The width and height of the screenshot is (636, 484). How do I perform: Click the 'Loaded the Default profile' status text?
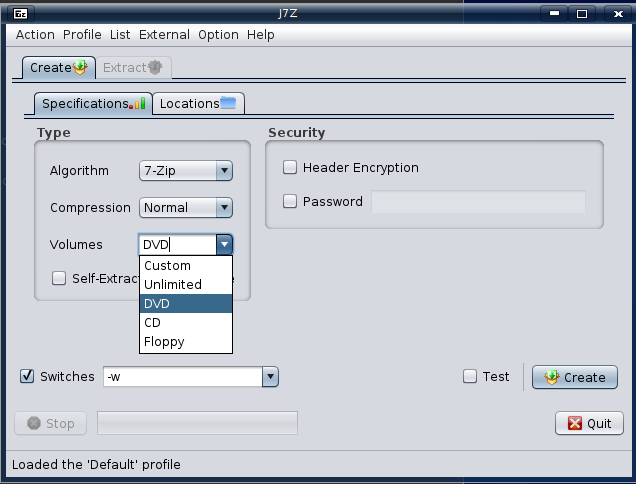tap(96, 465)
